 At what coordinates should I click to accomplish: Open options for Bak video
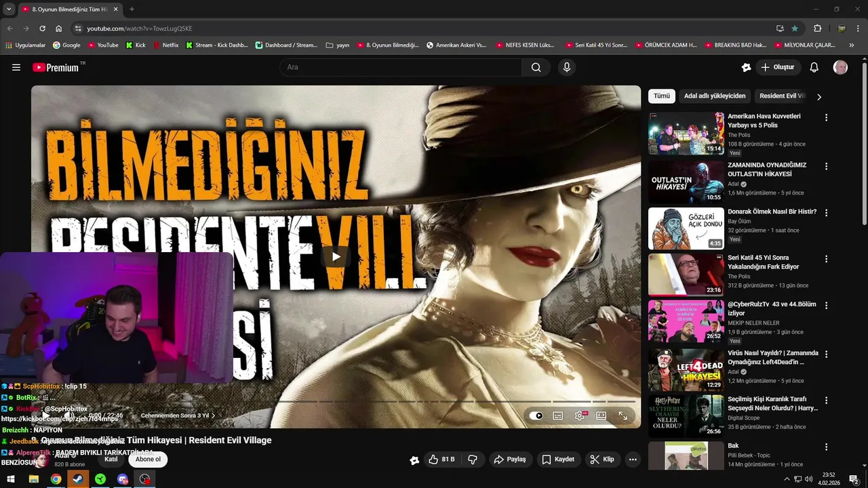pyautogui.click(x=826, y=447)
